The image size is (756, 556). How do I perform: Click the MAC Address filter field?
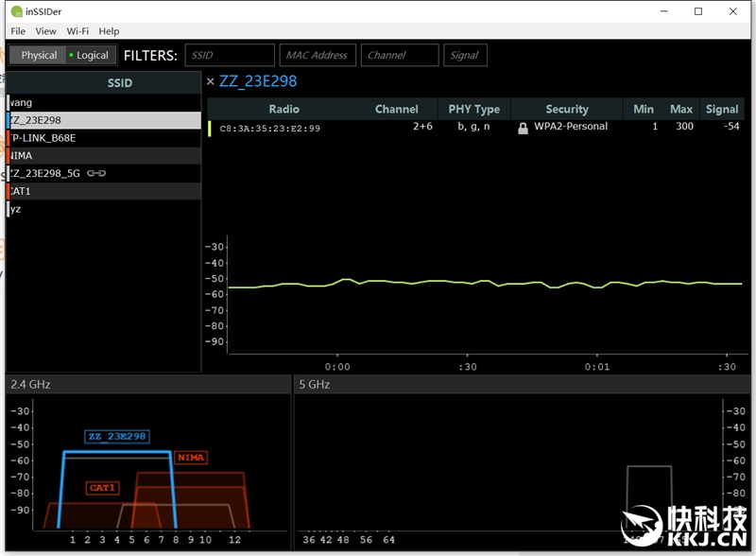pos(317,55)
